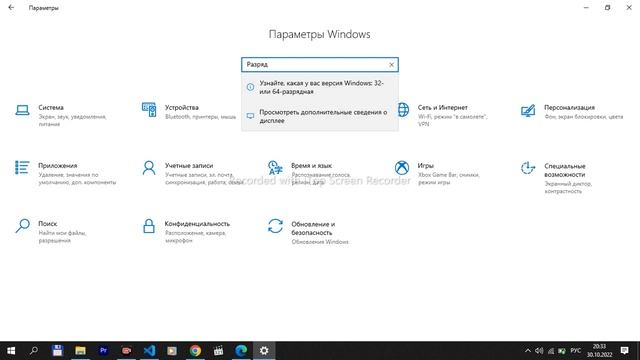640x360 pixels.
Task: Click the 'Обновления Windows' description text
Action: [320, 242]
